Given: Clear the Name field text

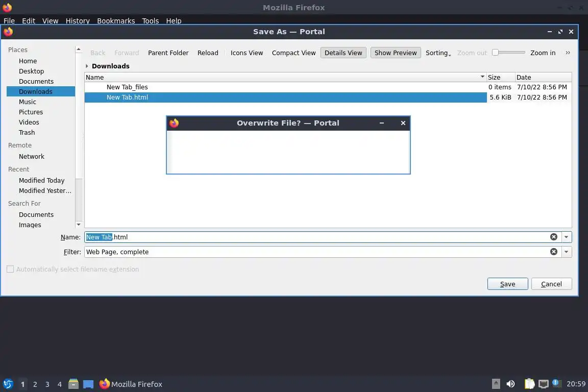Looking at the screenshot, I should point(553,237).
